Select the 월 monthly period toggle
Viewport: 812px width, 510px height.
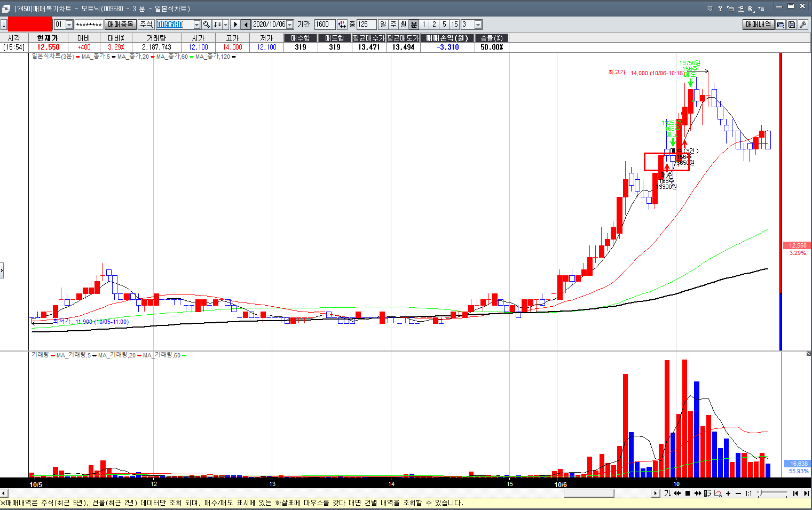[404, 25]
